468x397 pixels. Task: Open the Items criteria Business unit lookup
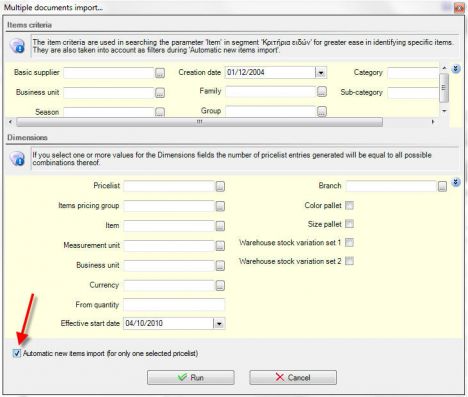point(160,93)
